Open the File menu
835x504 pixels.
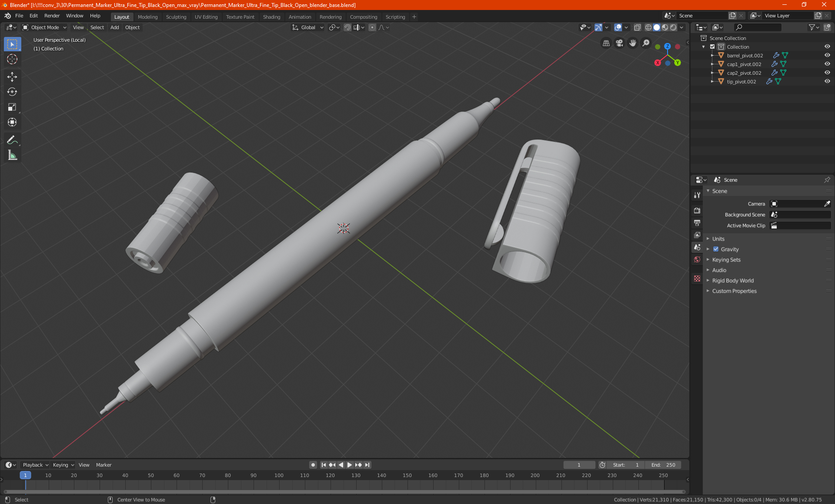[19, 16]
